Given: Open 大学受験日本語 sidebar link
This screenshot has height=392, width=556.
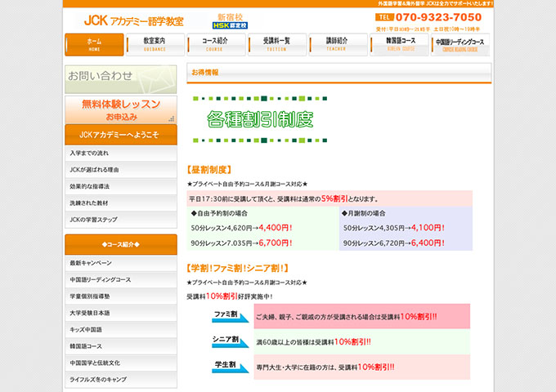Looking at the screenshot, I should [x=121, y=313].
